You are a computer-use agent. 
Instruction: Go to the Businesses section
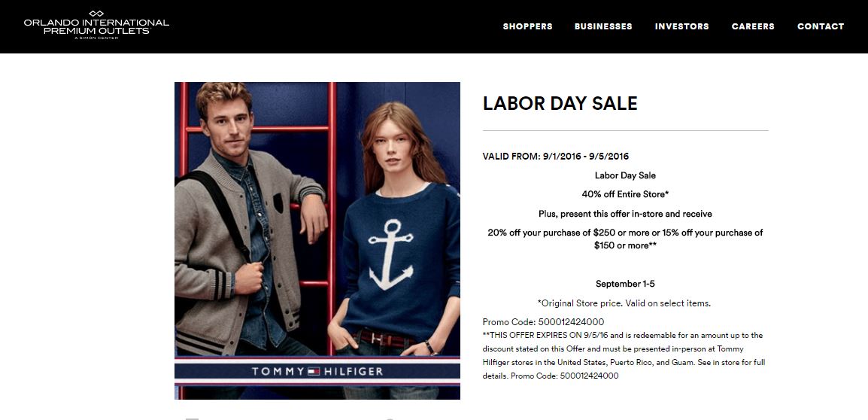[x=603, y=26]
